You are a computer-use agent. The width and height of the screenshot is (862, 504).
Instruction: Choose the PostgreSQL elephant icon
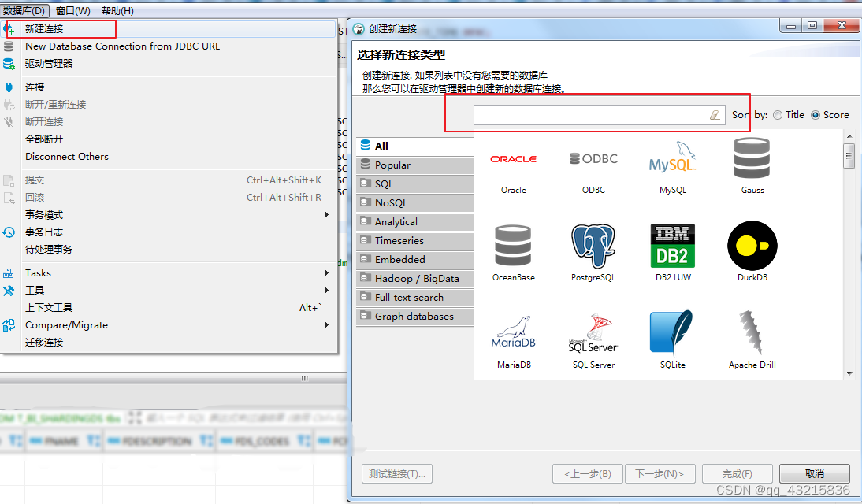[593, 246]
